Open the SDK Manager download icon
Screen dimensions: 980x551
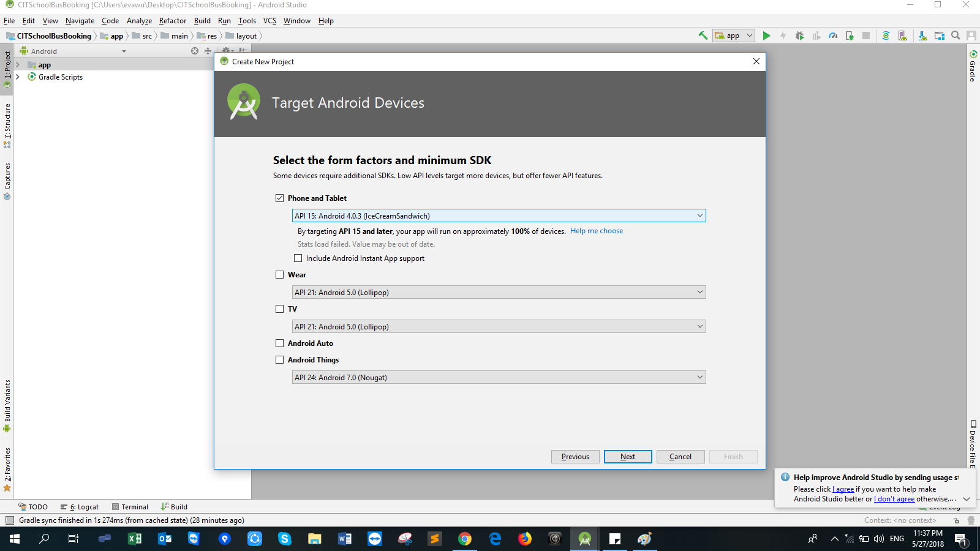[x=922, y=36]
